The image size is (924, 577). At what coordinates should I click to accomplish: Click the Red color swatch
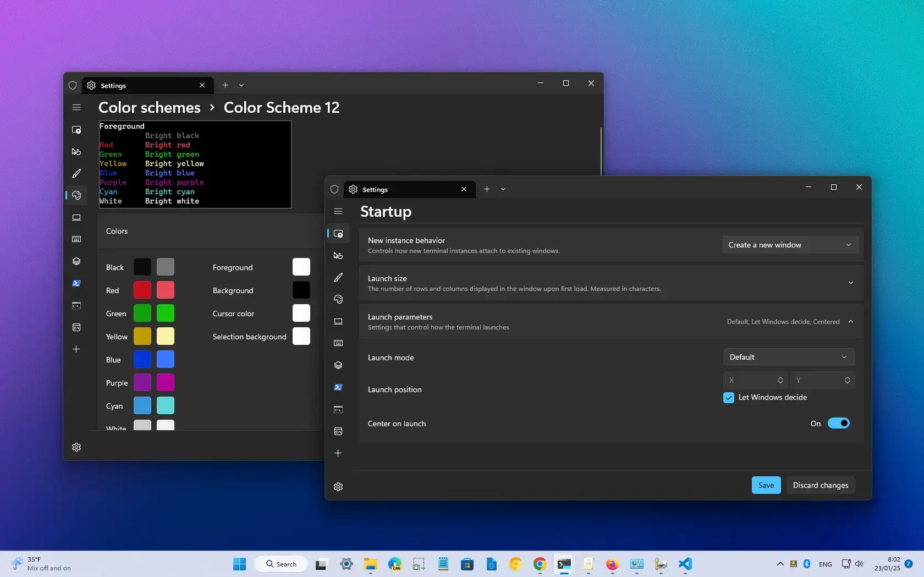click(141, 290)
